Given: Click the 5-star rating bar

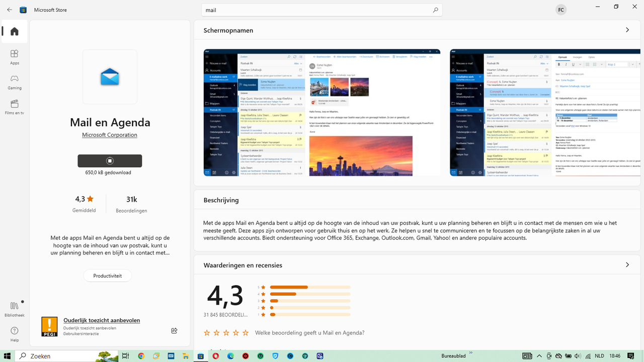Looking at the screenshot, I should 310,287.
